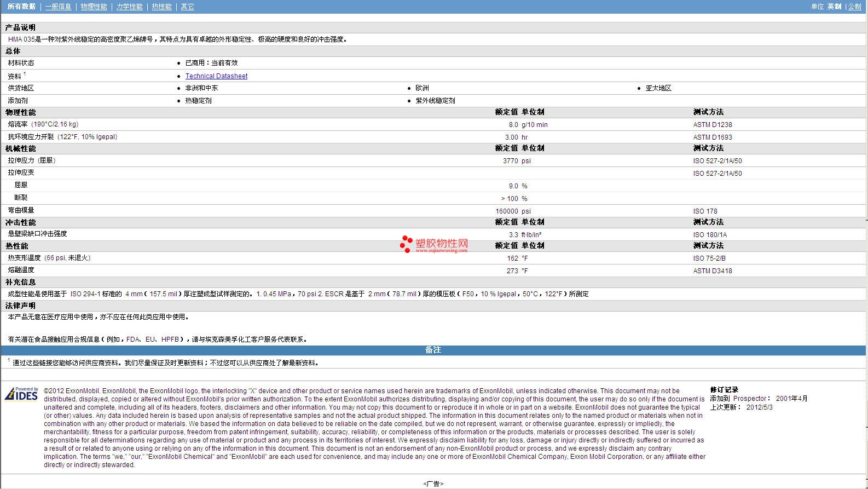Open the Technical Datasheet link
Screen dimensions: 868x489
[x=216, y=76]
